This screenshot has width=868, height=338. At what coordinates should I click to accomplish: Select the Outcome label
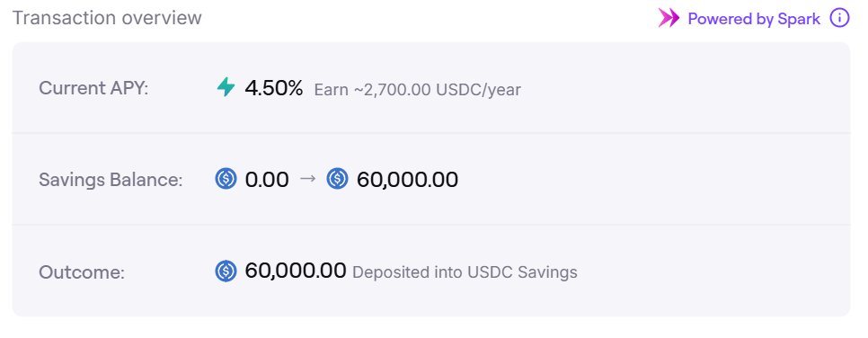[x=82, y=272]
